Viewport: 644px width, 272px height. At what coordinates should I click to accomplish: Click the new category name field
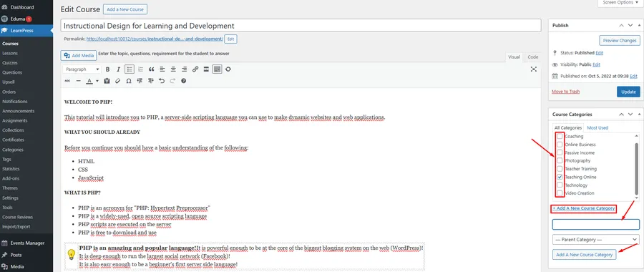pyautogui.click(x=595, y=224)
